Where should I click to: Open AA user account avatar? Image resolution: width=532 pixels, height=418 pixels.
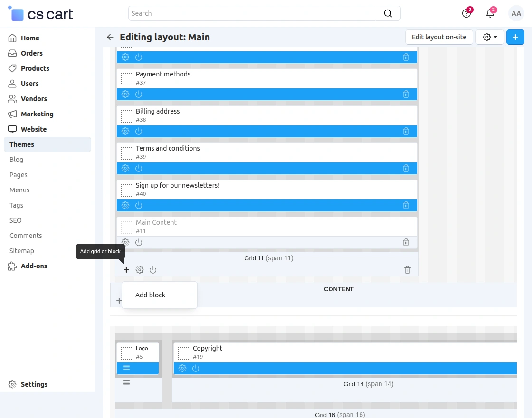[x=516, y=14]
